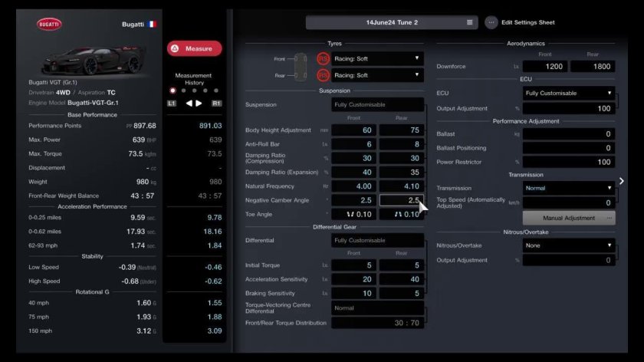The image size is (644, 362).
Task: Click the Edit Settings Sheet ellipsis icon
Action: (491, 22)
